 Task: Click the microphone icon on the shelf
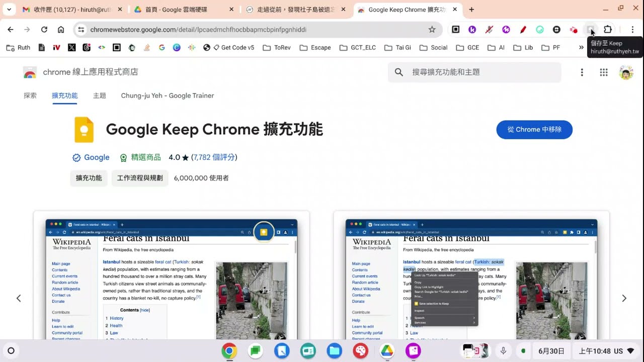tap(503, 351)
